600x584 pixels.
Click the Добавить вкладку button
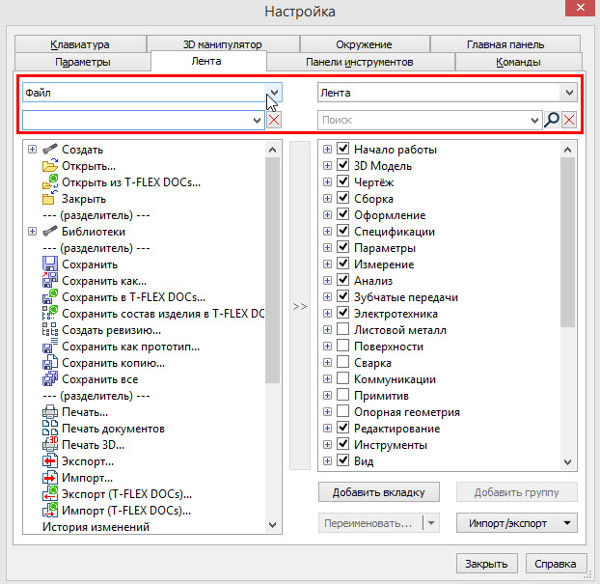click(x=378, y=492)
